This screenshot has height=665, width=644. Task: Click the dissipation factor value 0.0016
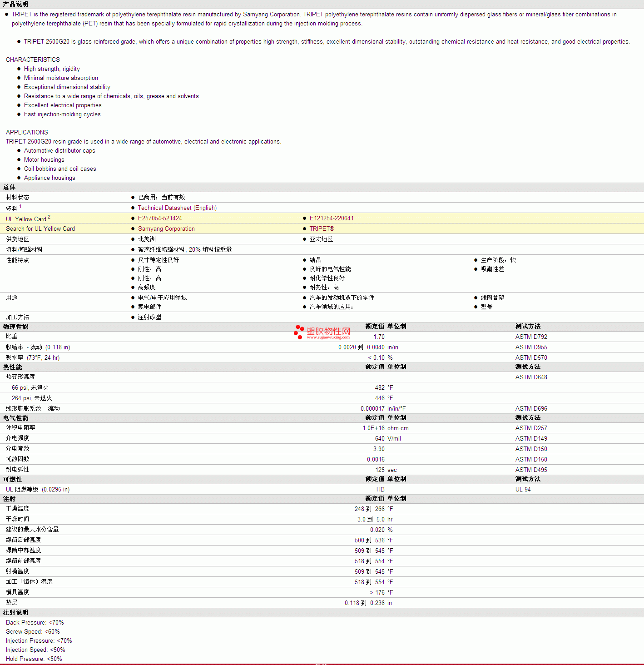[376, 460]
